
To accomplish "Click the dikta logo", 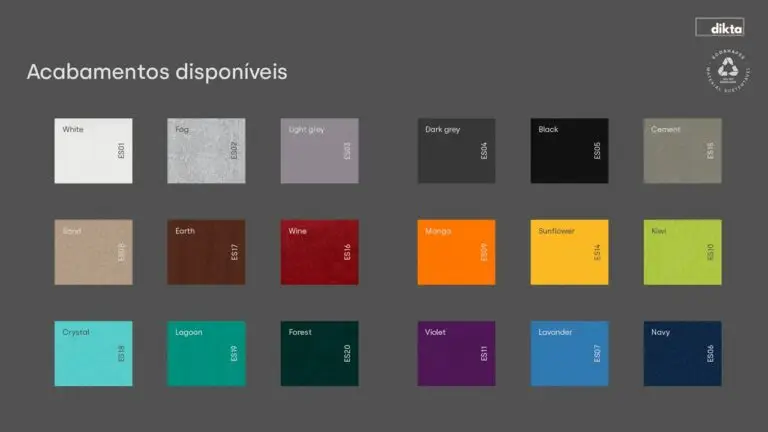I will pyautogui.click(x=720, y=27).
